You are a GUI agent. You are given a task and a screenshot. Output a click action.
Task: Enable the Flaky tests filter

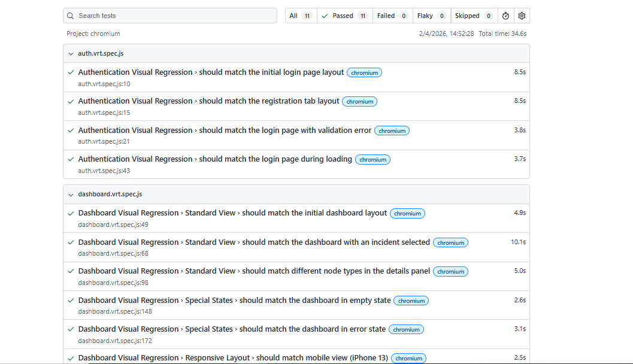(x=431, y=15)
